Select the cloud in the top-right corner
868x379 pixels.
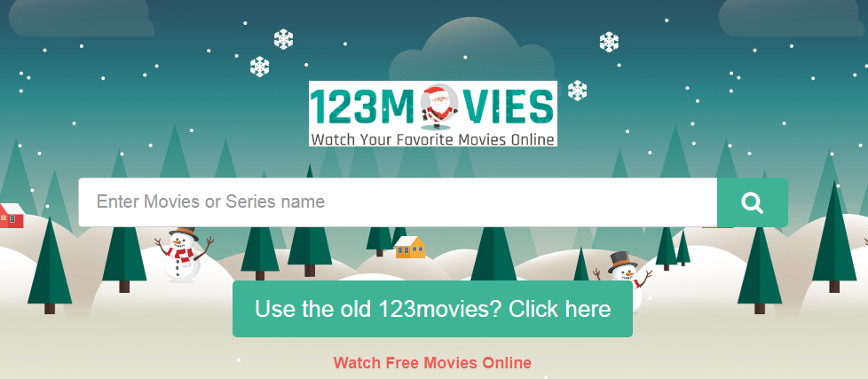click(x=793, y=18)
